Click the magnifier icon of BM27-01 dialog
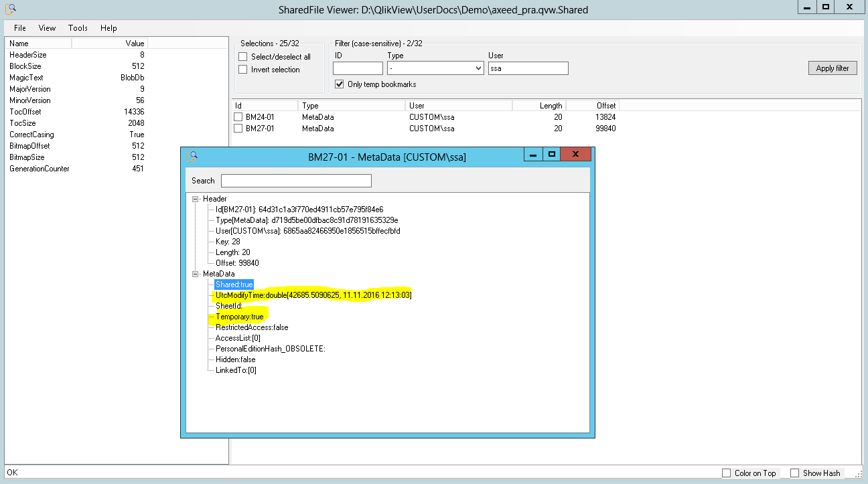This screenshot has width=868, height=484. (192, 156)
